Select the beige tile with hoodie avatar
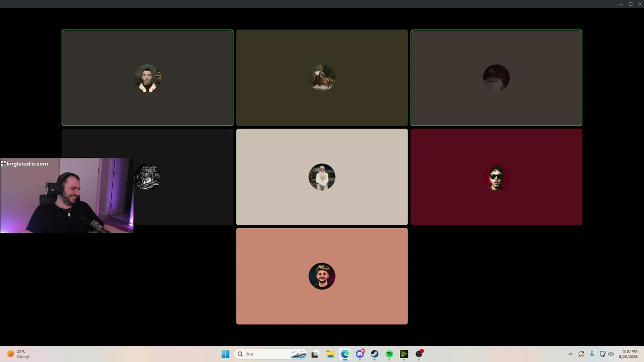Viewport: 644px width, 362px height. click(322, 177)
